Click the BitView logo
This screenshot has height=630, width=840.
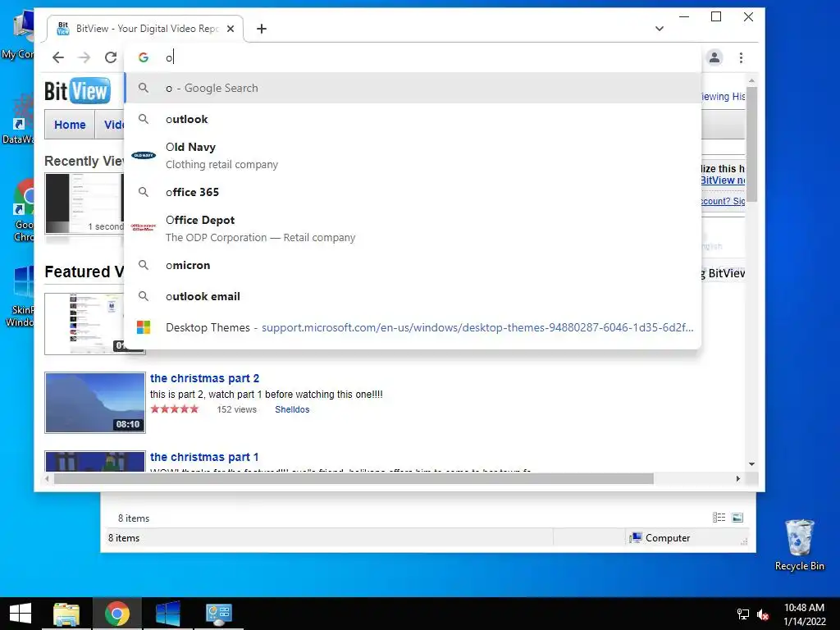tap(77, 91)
